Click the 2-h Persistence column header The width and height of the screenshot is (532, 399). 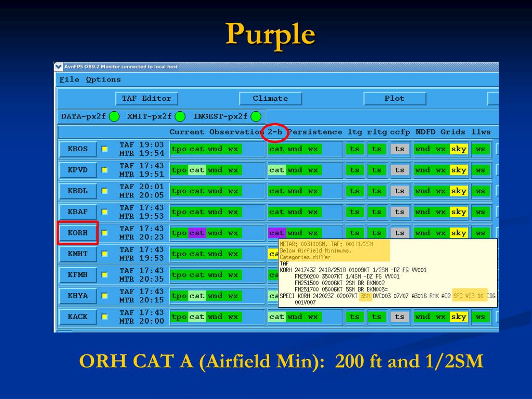coord(304,132)
